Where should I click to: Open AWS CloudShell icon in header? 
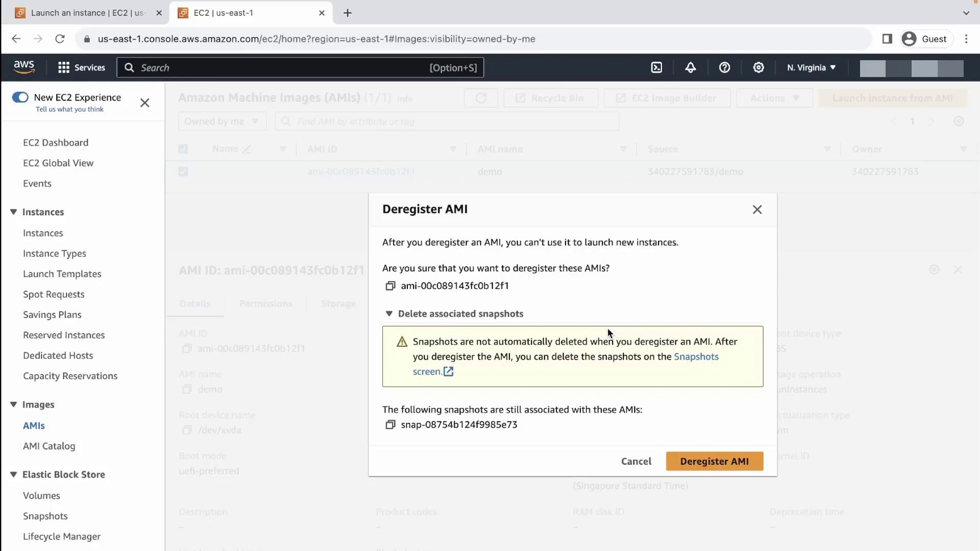pyautogui.click(x=656, y=67)
